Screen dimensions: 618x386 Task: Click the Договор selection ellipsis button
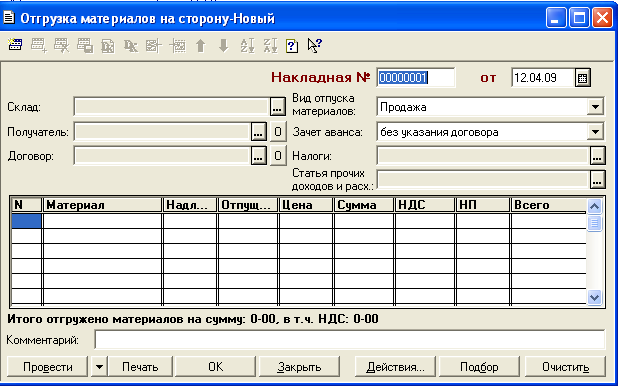pyautogui.click(x=259, y=156)
